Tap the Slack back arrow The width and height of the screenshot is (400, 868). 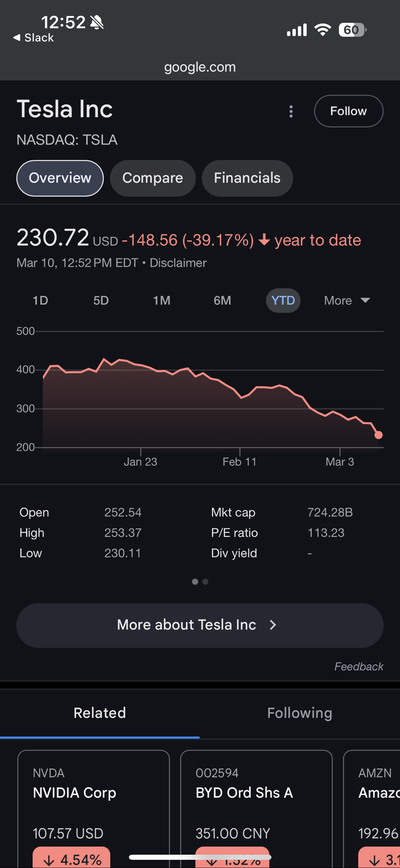(x=17, y=38)
